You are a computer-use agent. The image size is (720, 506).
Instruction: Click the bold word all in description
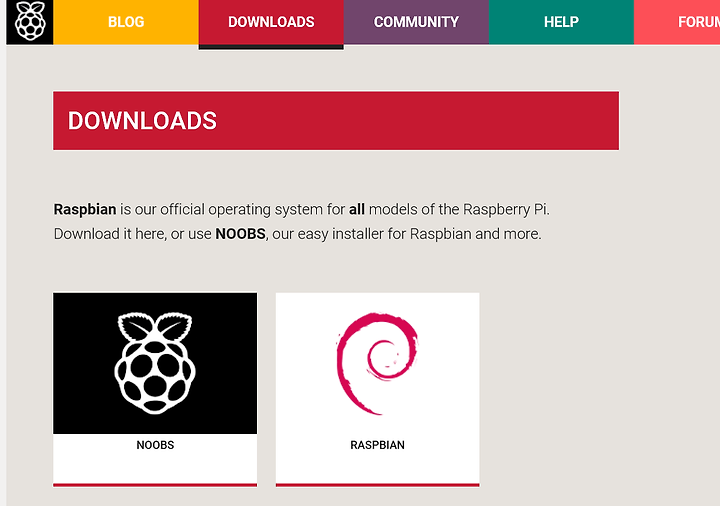pos(357,209)
